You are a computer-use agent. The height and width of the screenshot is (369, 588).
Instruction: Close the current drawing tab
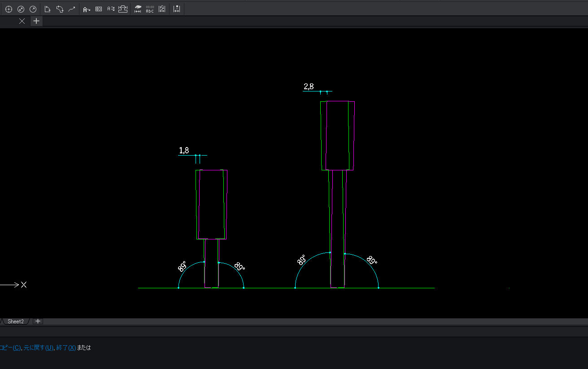(22, 21)
